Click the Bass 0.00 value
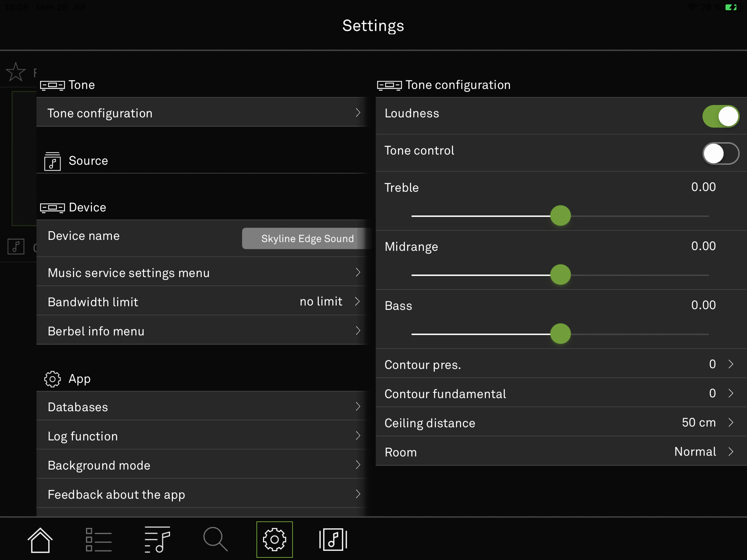The width and height of the screenshot is (747, 560). [x=704, y=305]
